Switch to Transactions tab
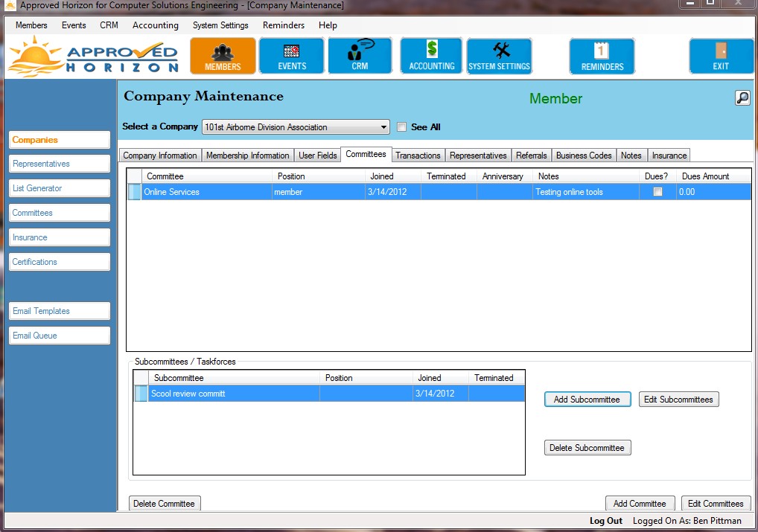Screen dimensions: 758x532 coord(418,155)
